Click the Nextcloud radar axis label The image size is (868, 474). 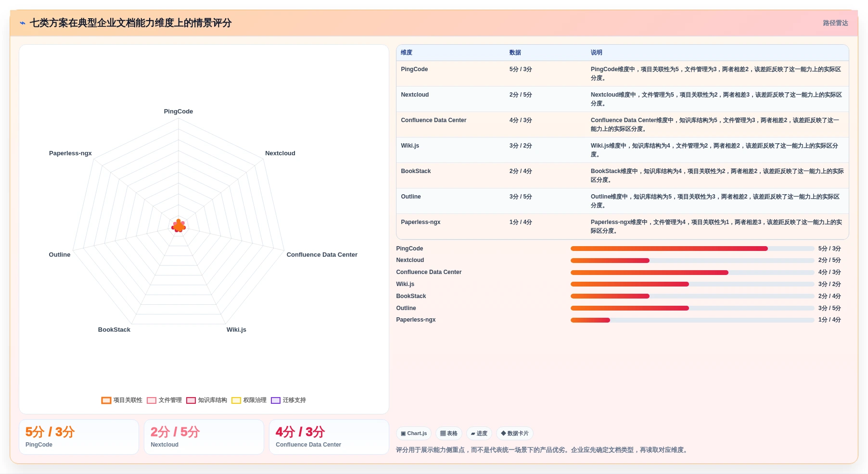[280, 153]
